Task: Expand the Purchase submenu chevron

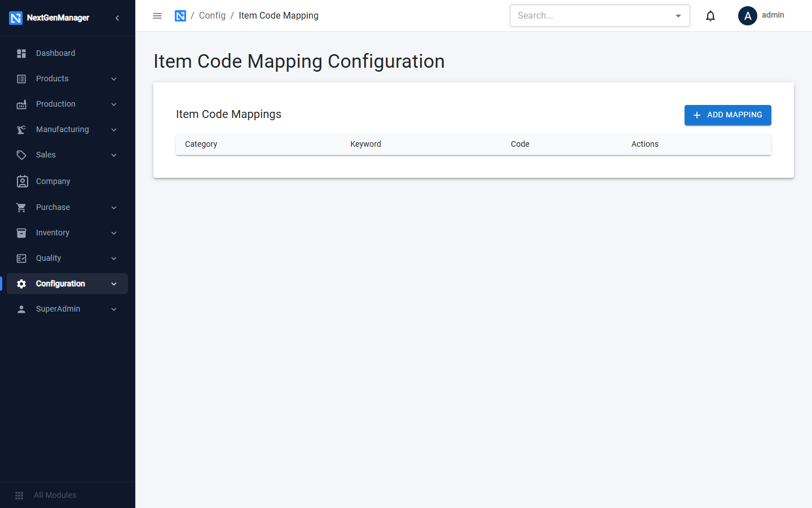Action: [x=114, y=208]
